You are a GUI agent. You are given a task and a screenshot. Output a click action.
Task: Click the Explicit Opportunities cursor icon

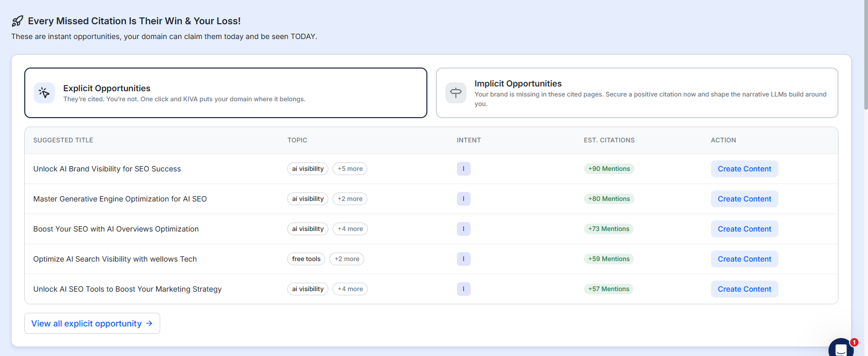tap(44, 93)
